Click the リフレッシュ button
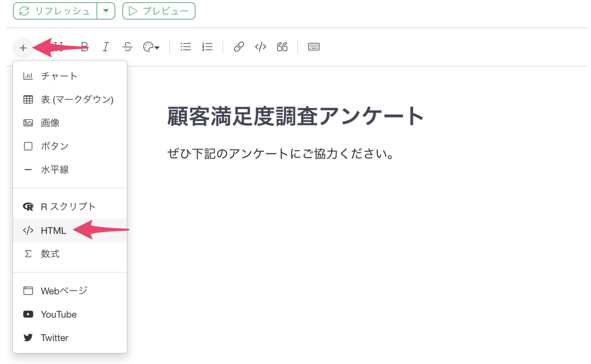The width and height of the screenshot is (591, 364). [55, 11]
